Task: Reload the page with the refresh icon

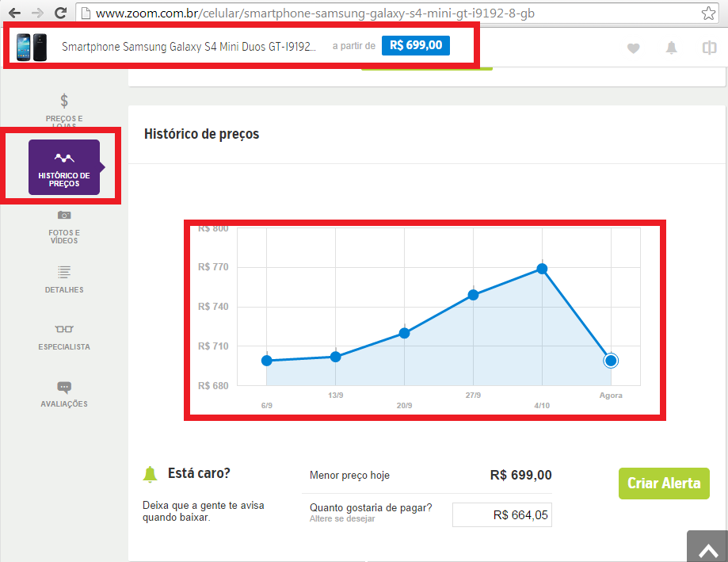Action: [60, 13]
